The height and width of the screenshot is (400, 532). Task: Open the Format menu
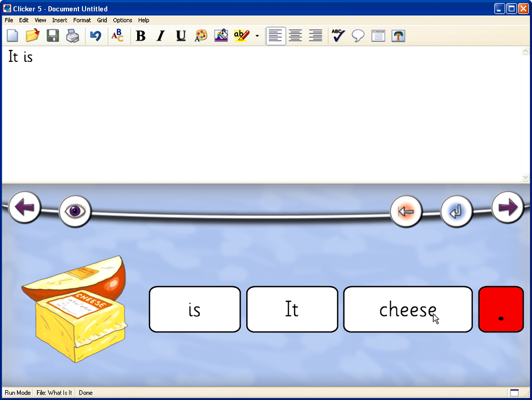click(82, 20)
